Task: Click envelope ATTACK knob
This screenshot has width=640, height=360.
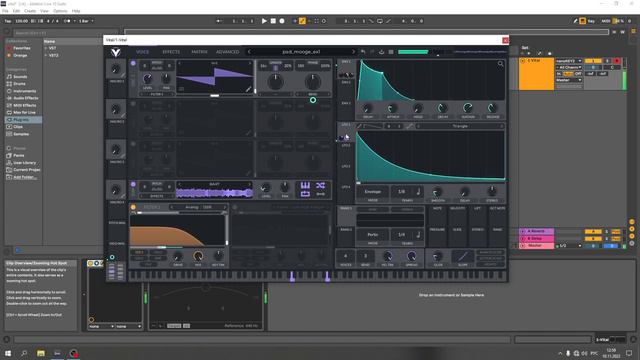Action: pyautogui.click(x=392, y=108)
